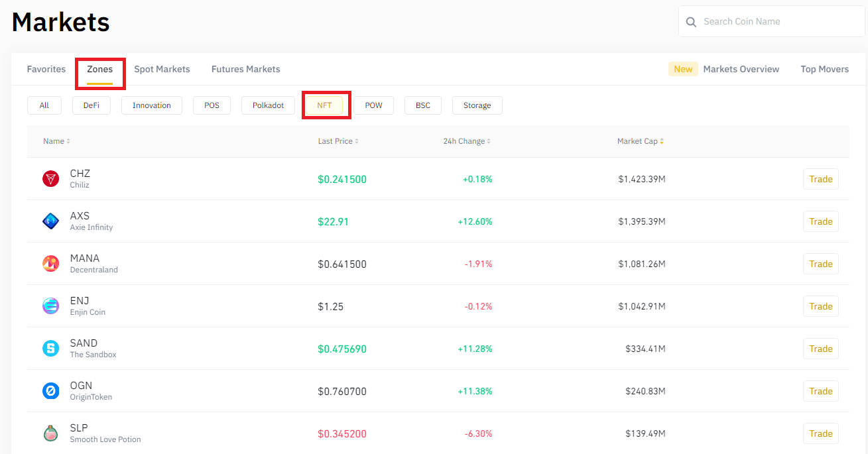The image size is (868, 454).
Task: Click the -1.91% change value
Action: (x=478, y=264)
